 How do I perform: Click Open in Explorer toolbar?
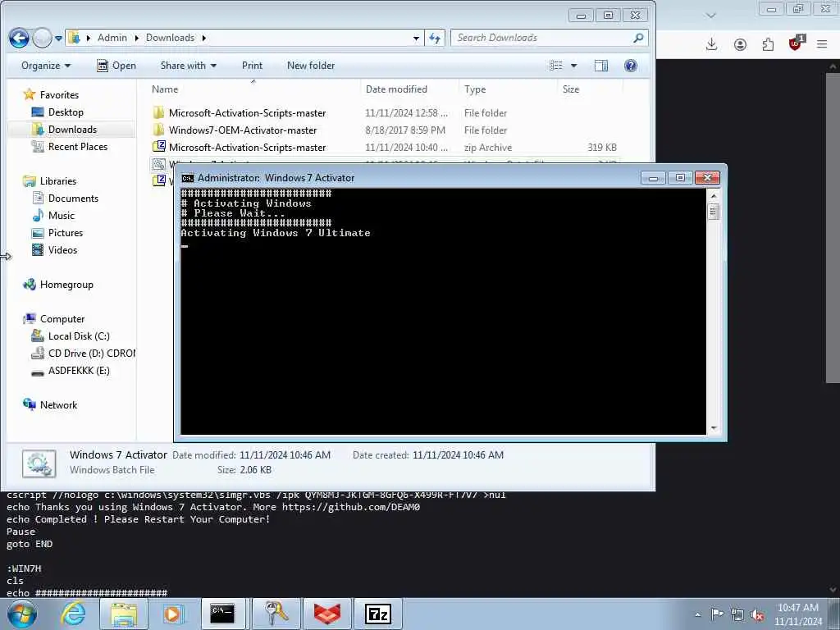tap(116, 66)
